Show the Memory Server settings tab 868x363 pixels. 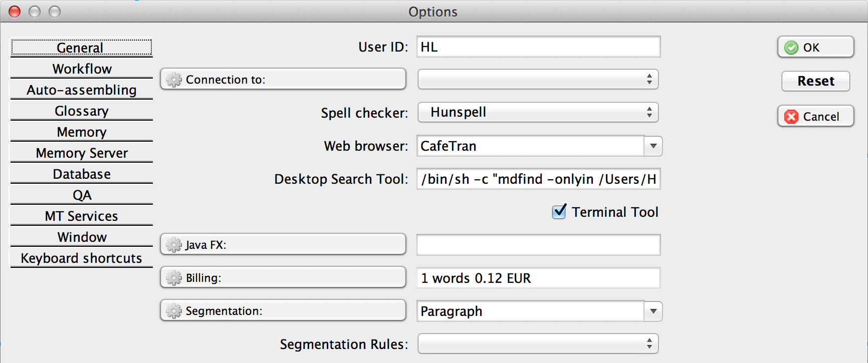coord(82,153)
